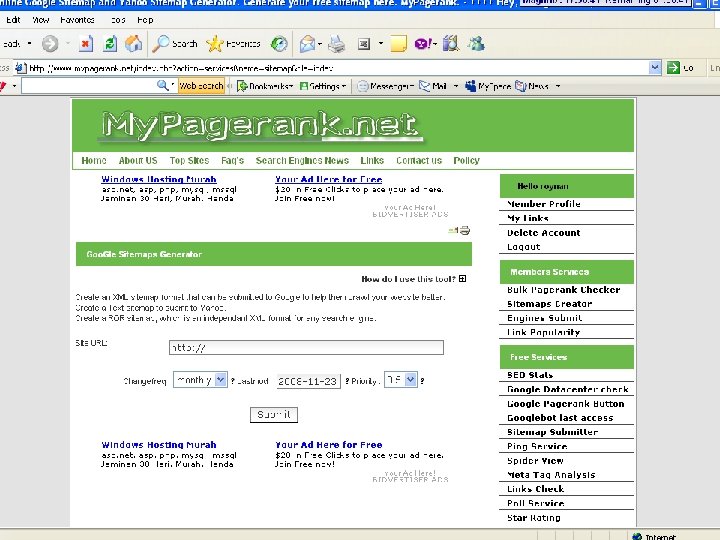The width and height of the screenshot is (720, 540).
Task: Open Sitemaps Creator sidebar link
Action: [x=550, y=304]
